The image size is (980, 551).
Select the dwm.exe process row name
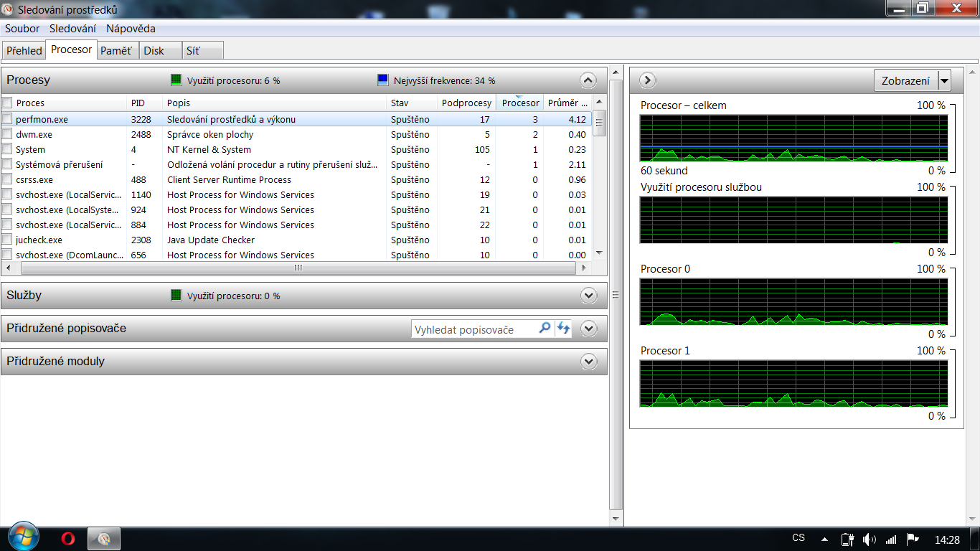coord(34,135)
